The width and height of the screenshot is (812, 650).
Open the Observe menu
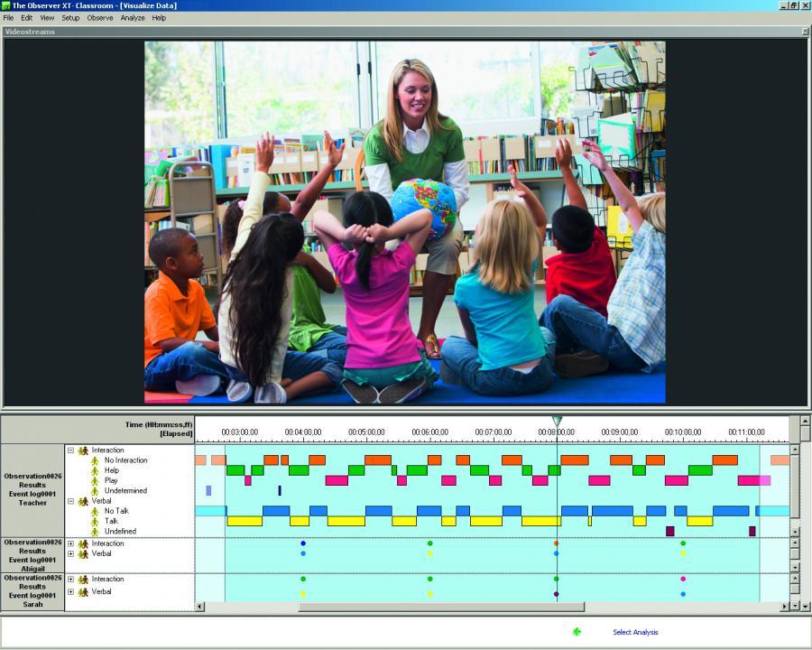tap(100, 18)
